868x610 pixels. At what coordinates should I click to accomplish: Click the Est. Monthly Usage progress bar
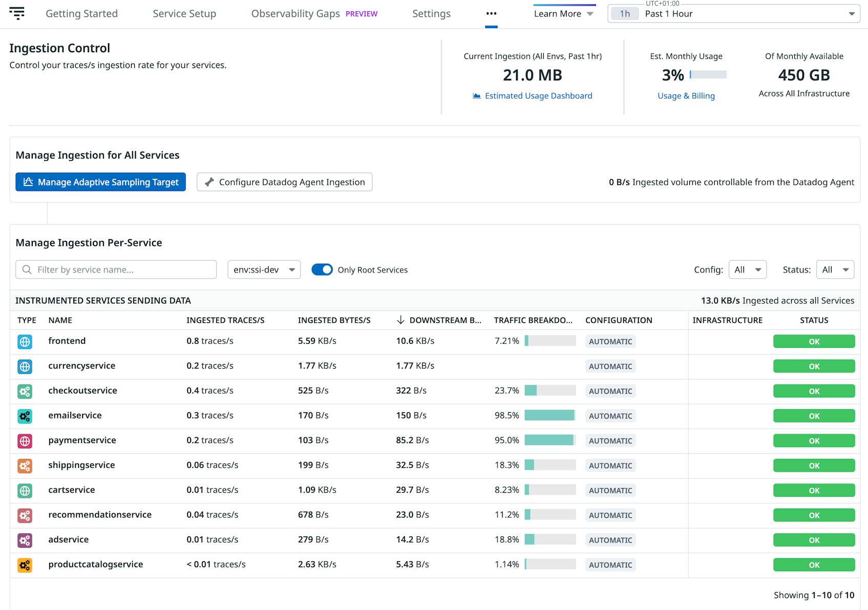pyautogui.click(x=708, y=75)
